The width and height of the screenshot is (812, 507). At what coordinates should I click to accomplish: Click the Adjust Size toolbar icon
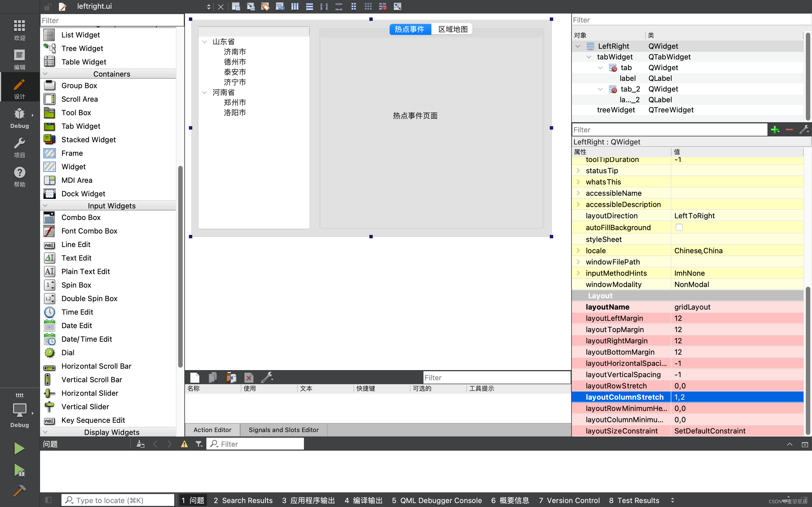397,6
